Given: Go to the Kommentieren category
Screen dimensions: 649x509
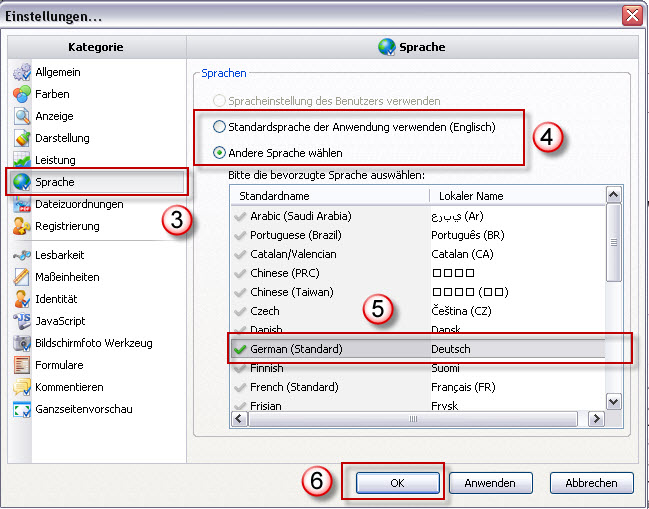Looking at the screenshot, I should pos(69,387).
